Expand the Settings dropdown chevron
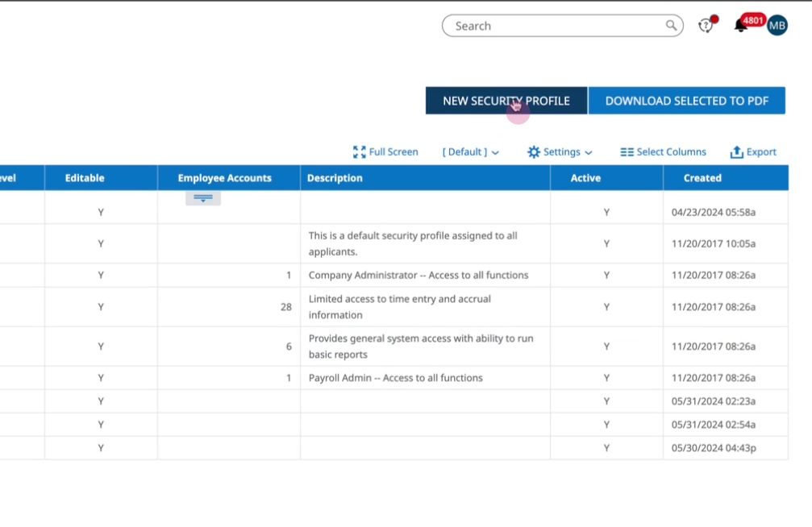This screenshot has height=527, width=812. (x=589, y=153)
